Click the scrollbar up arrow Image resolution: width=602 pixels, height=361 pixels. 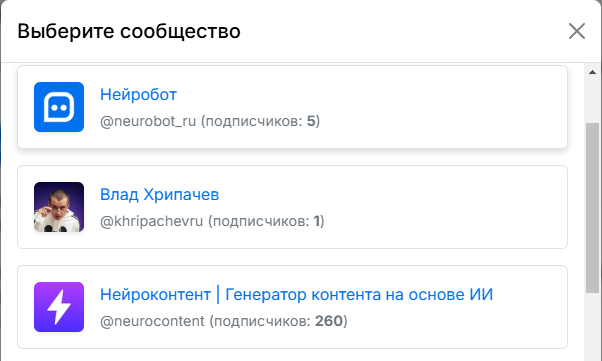pyautogui.click(x=592, y=72)
